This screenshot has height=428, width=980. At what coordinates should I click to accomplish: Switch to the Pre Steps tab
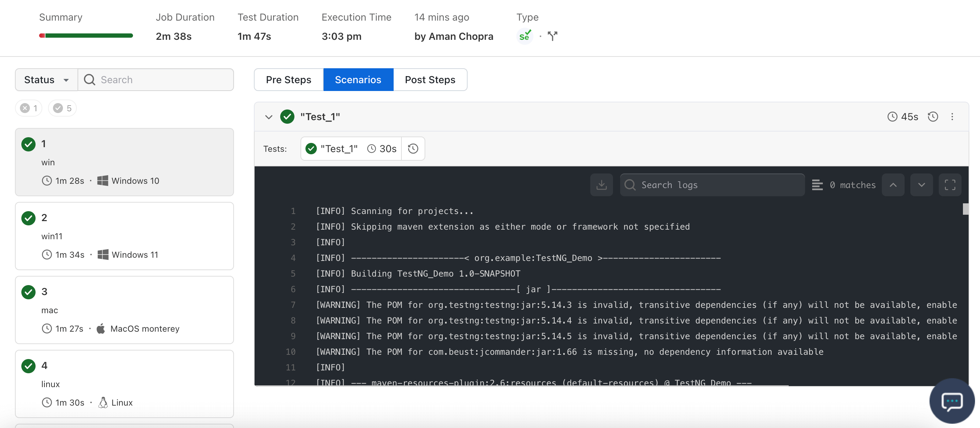click(288, 80)
